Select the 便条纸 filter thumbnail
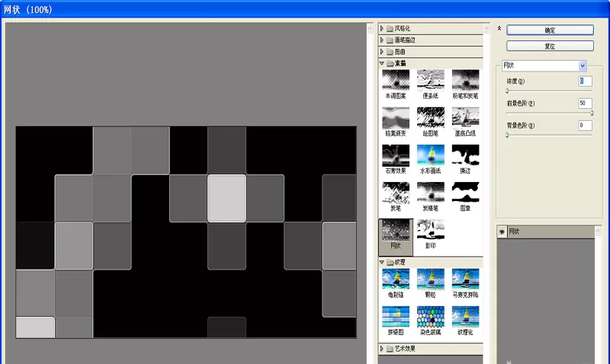The image size is (610, 364). (430, 80)
